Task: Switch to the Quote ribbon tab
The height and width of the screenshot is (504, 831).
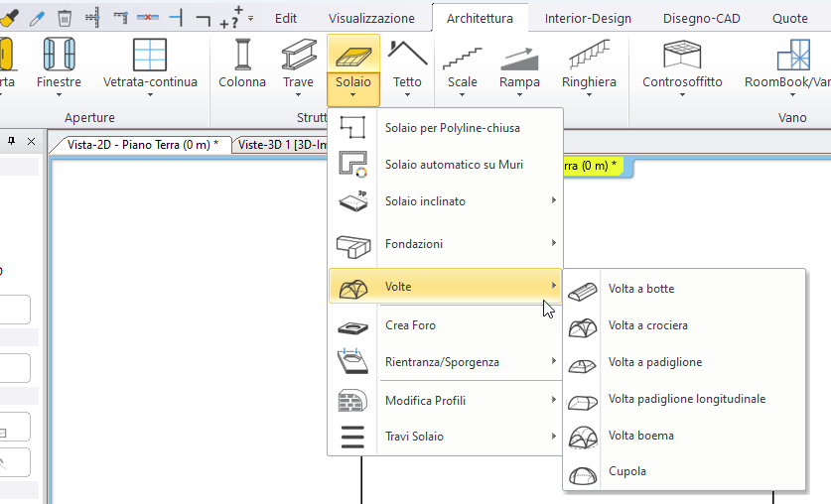Action: 789,19
